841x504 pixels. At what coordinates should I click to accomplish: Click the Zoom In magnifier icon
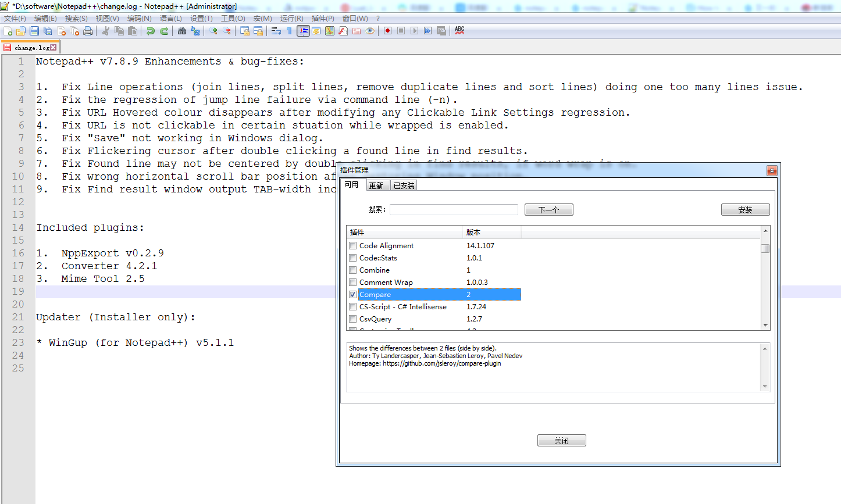[x=213, y=31]
